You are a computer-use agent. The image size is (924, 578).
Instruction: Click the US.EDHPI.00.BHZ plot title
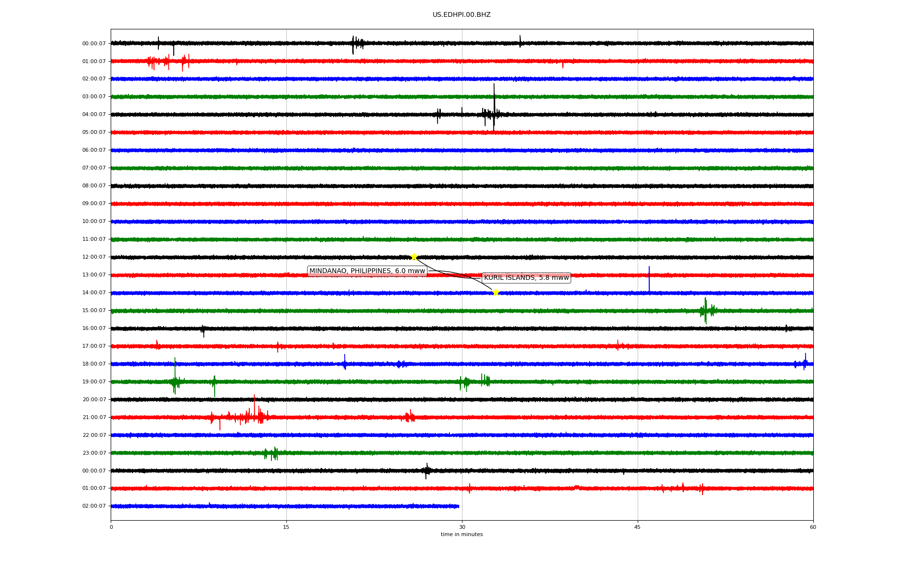point(462,15)
